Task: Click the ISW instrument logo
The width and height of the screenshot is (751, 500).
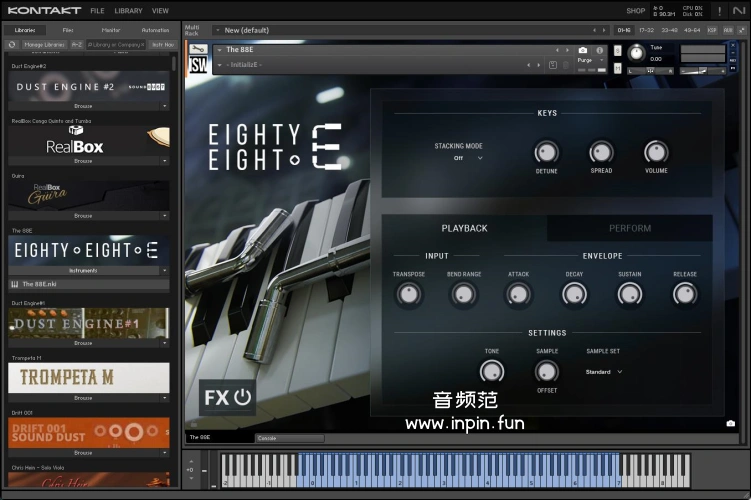Action: (198, 65)
